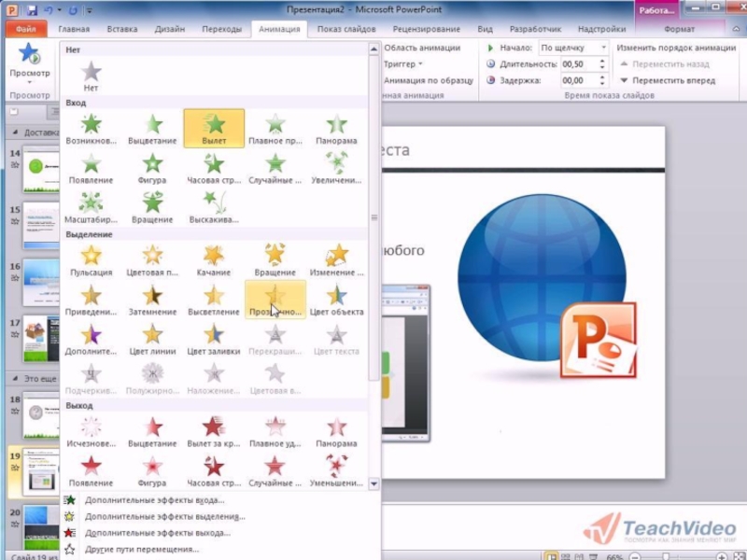The width and height of the screenshot is (747, 560).
Task: Switch to the Дизайн tab
Action: click(170, 29)
